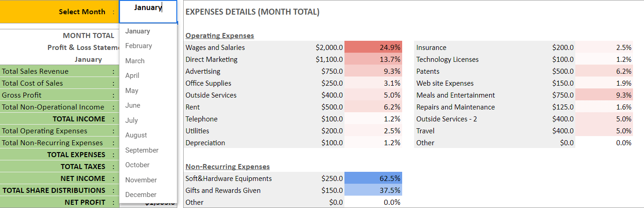Screen dimensions: 644x208
Task: Click the Gross Profit row label
Action: (22, 95)
